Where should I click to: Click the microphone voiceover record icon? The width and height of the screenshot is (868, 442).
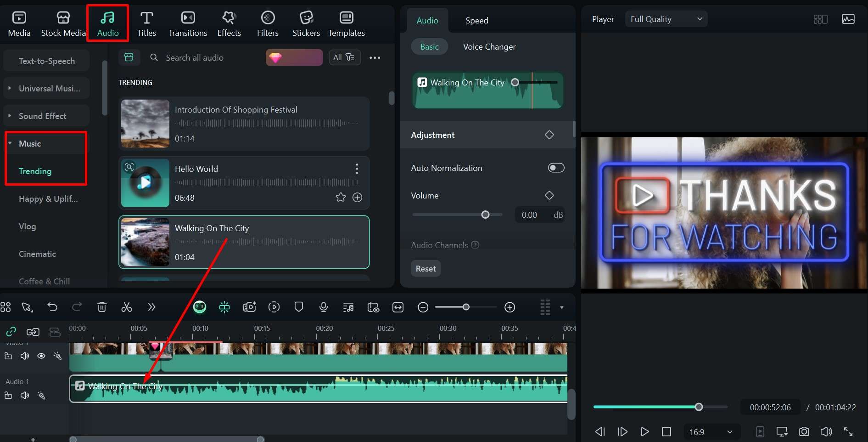(324, 307)
